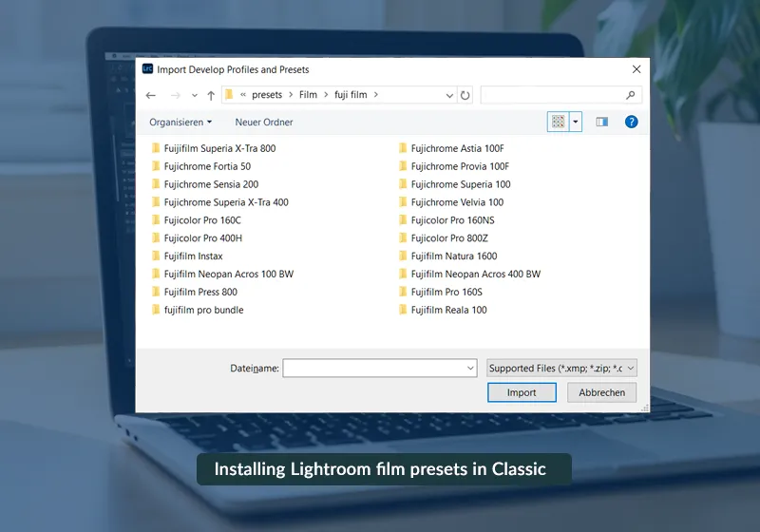
Task: Click the folder icon of Fujichrome Fortia 50
Action: (156, 165)
